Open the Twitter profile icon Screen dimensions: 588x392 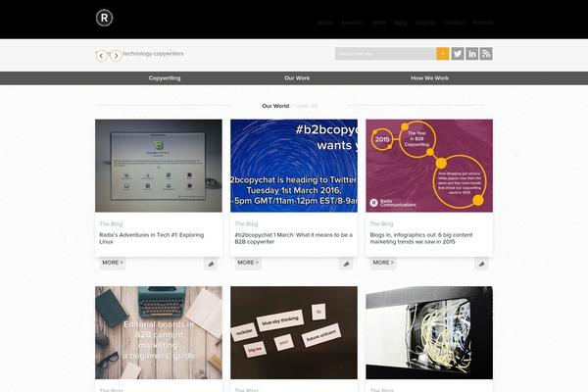coord(458,54)
